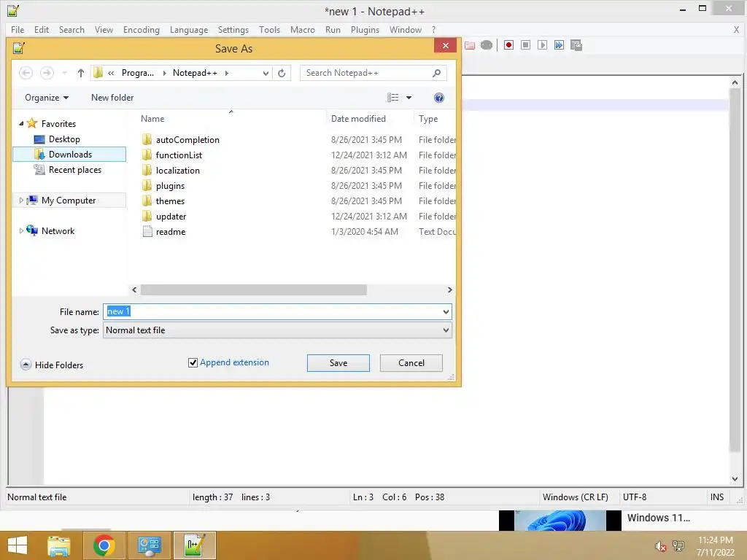Sort by Name column header
This screenshot has width=747, height=560.
pos(152,119)
